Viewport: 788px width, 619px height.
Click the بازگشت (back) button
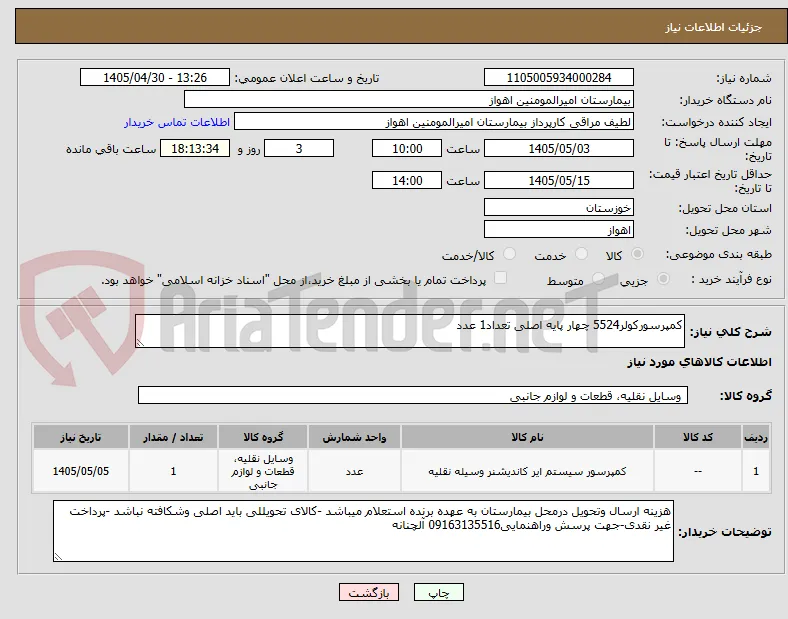[x=369, y=592]
